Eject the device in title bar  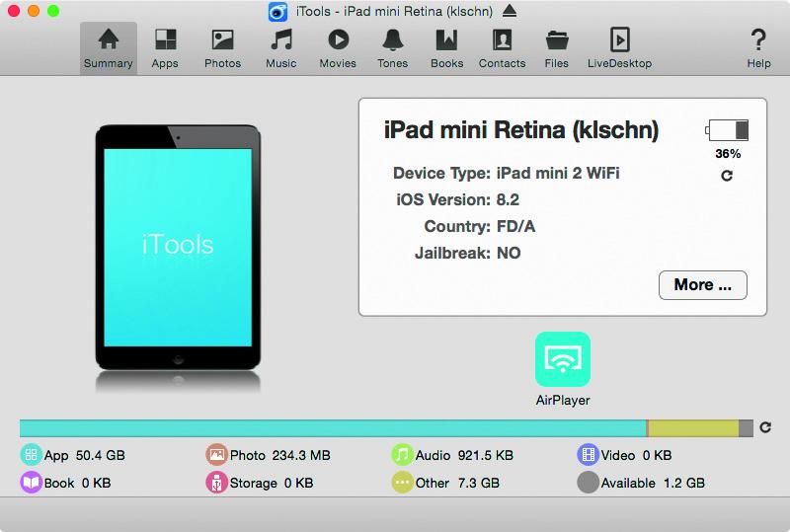[510, 11]
